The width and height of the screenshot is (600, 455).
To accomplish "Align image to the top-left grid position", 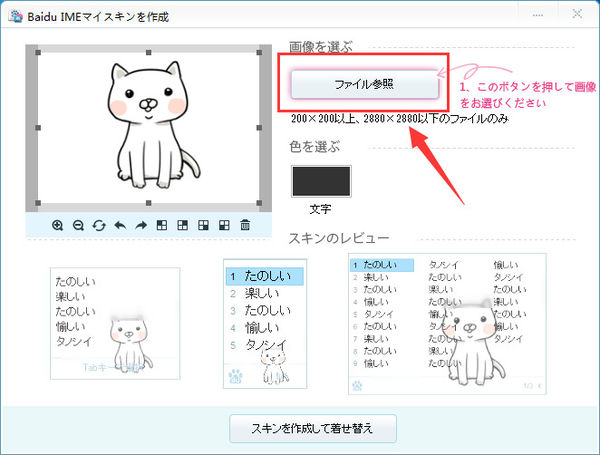I will 162,225.
